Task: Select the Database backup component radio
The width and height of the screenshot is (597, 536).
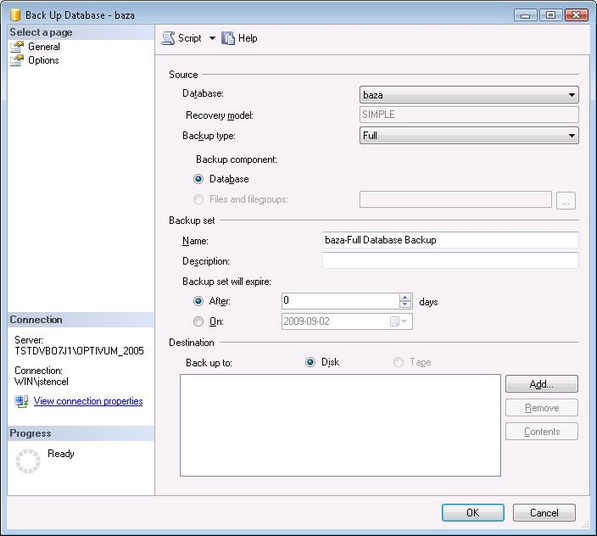Action: (x=198, y=179)
